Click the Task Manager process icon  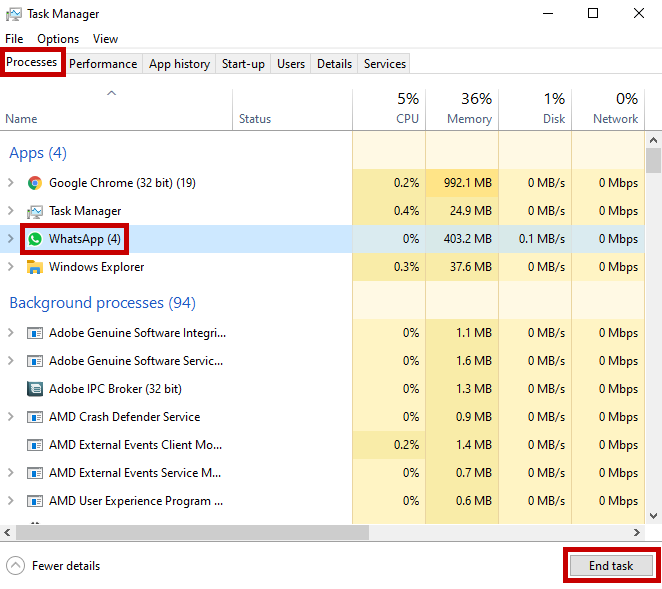tap(35, 211)
